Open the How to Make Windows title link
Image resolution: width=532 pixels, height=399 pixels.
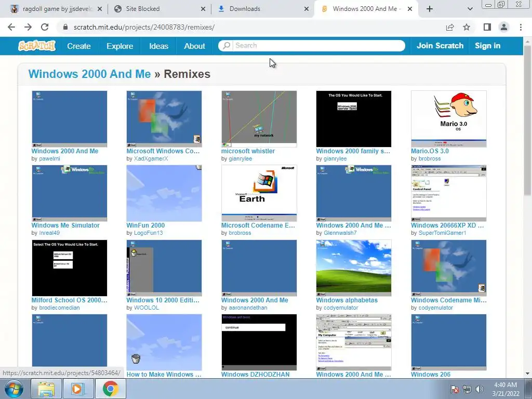point(164,374)
